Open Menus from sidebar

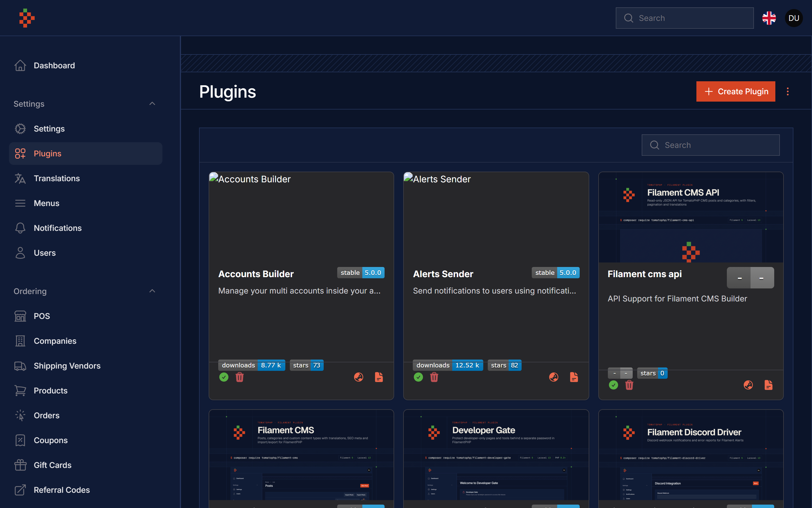click(x=85, y=203)
